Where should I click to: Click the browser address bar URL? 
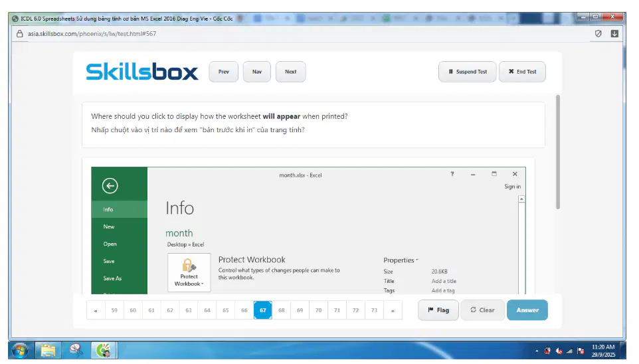click(92, 33)
